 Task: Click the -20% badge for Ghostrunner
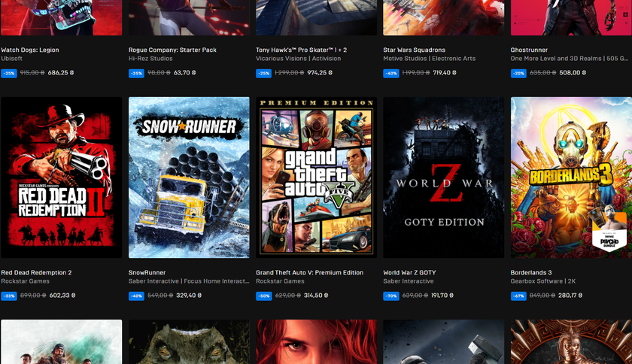click(518, 74)
